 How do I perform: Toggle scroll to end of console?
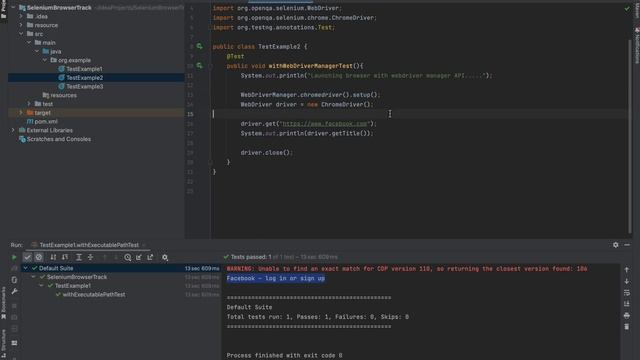tap(627, 304)
